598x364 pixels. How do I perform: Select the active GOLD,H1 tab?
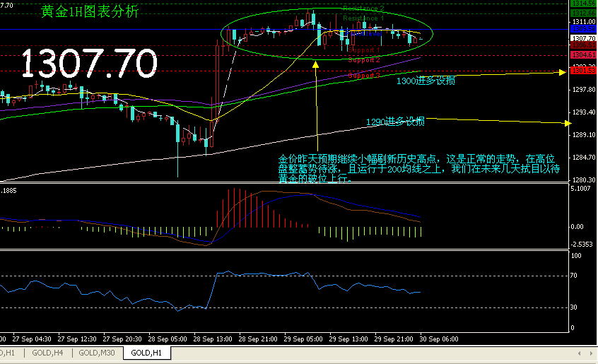(x=146, y=352)
